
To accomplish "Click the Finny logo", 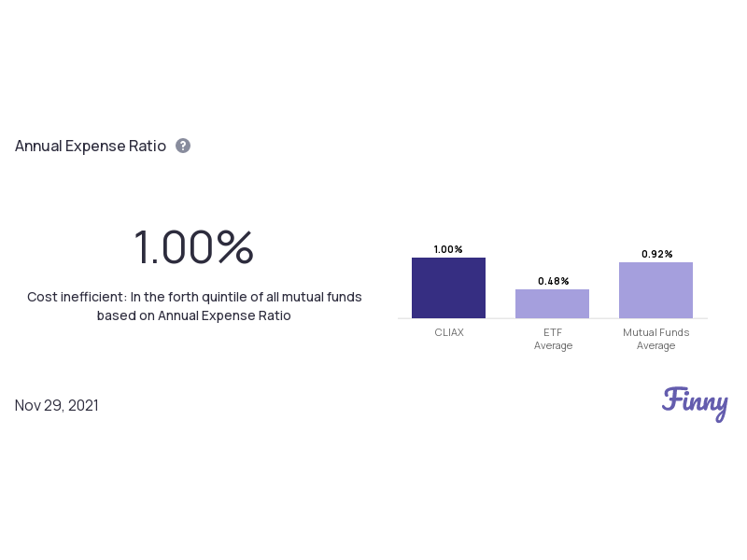I will [x=695, y=404].
